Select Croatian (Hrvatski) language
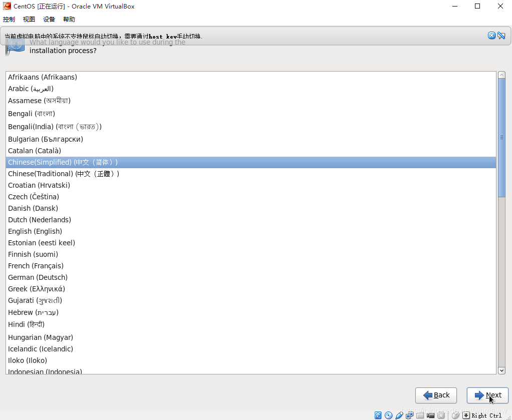 click(251, 185)
